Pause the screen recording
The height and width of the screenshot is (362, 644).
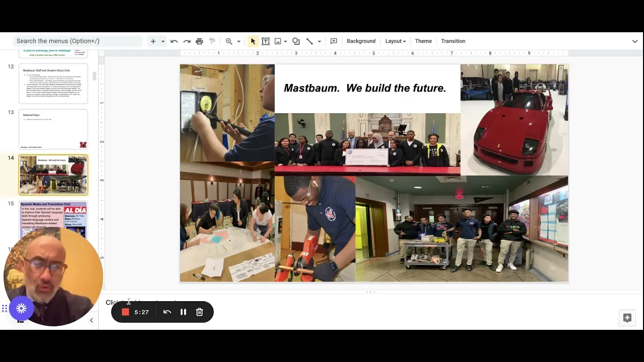183,312
